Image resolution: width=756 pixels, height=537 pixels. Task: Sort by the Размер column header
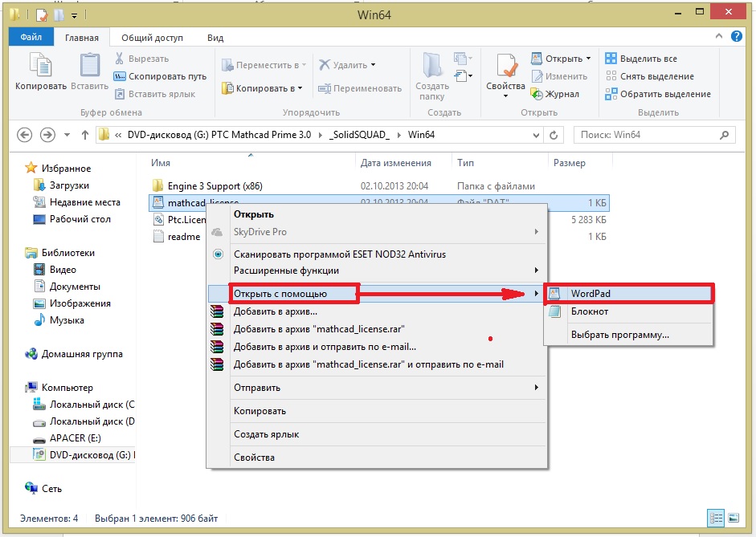(x=570, y=163)
